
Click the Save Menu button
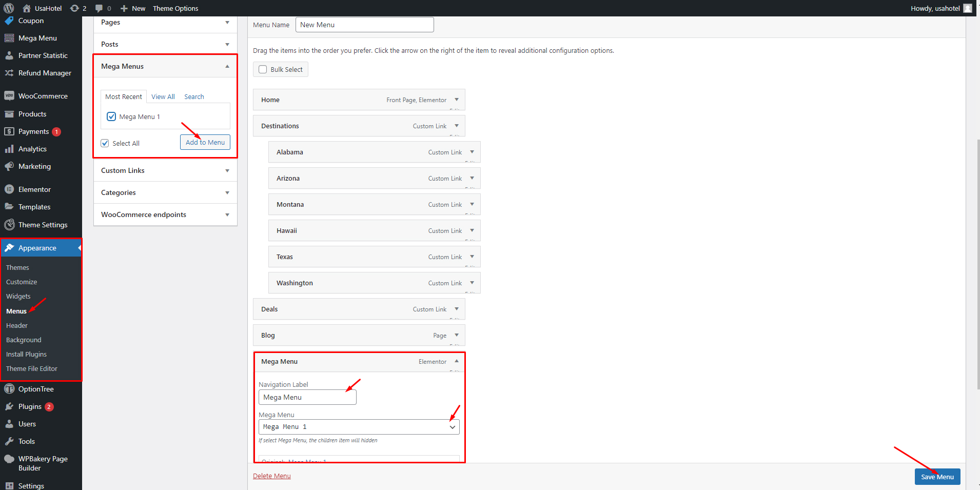point(937,477)
